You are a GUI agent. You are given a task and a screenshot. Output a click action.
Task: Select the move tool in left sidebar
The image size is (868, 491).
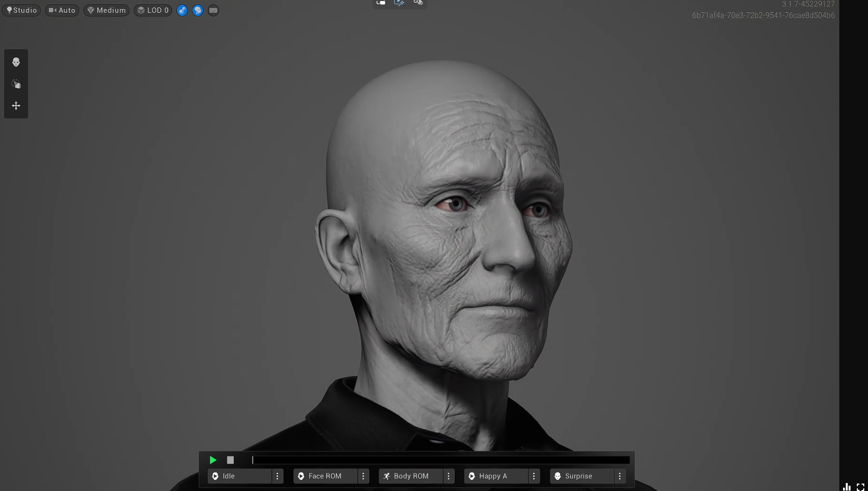coord(16,105)
